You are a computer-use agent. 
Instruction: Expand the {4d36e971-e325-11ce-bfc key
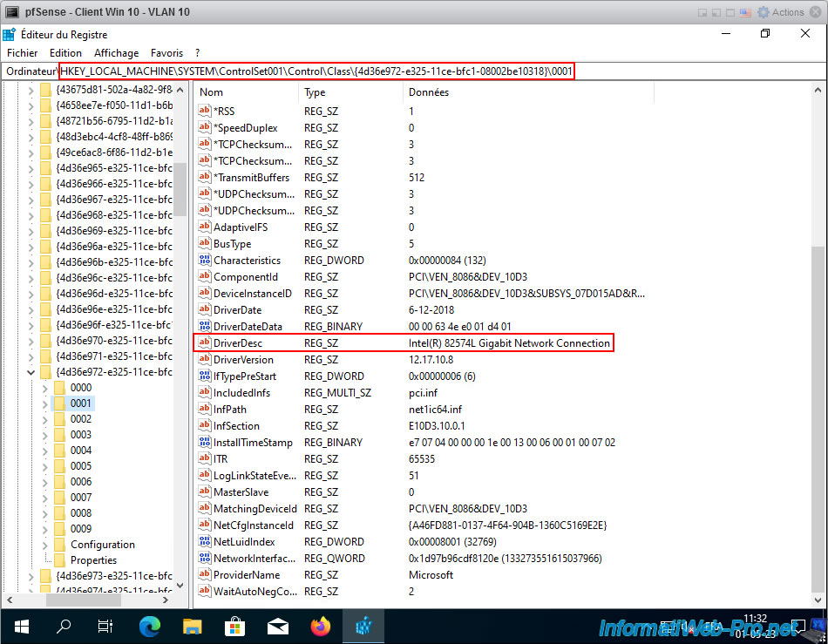(x=31, y=356)
